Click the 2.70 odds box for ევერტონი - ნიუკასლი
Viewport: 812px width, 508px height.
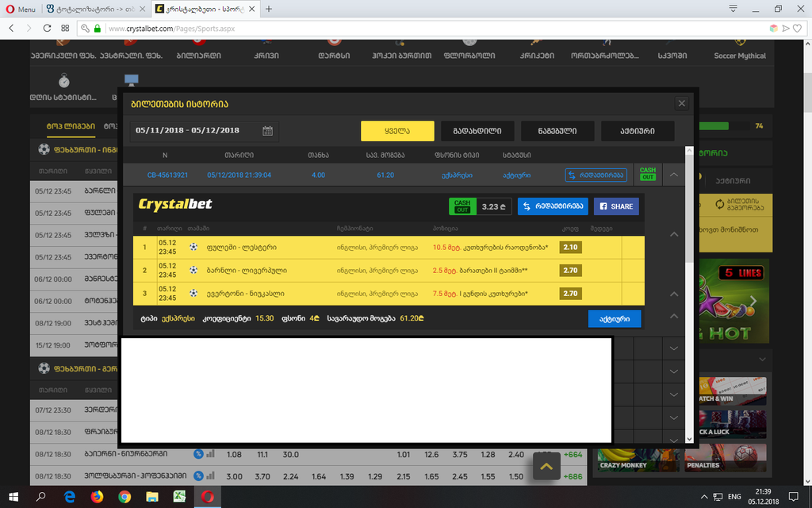coord(570,294)
